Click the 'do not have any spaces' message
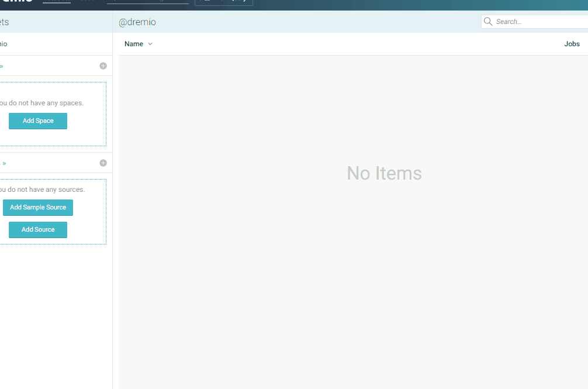The height and width of the screenshot is (389, 588). [41, 103]
